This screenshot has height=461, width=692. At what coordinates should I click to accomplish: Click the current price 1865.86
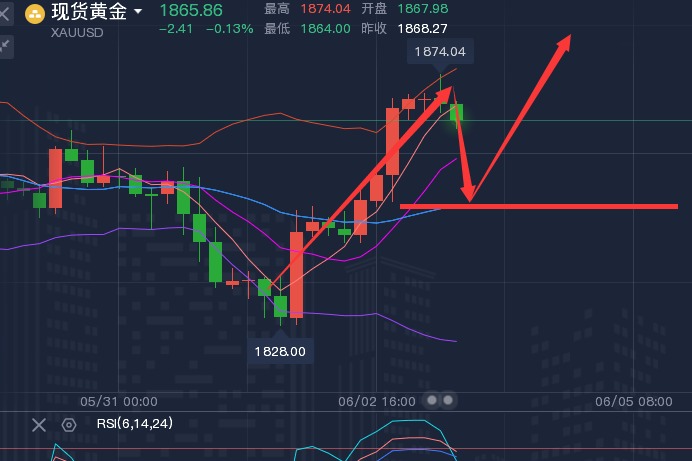(191, 10)
